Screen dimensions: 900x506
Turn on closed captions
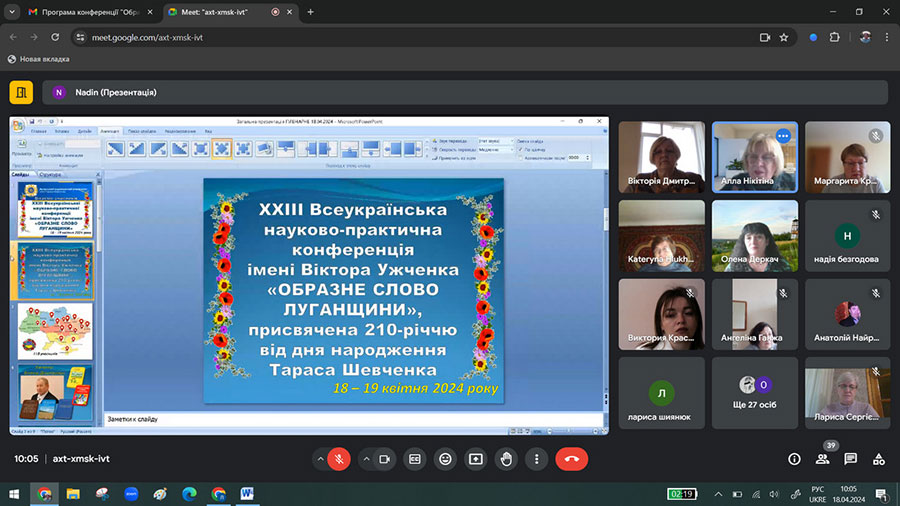(x=414, y=459)
